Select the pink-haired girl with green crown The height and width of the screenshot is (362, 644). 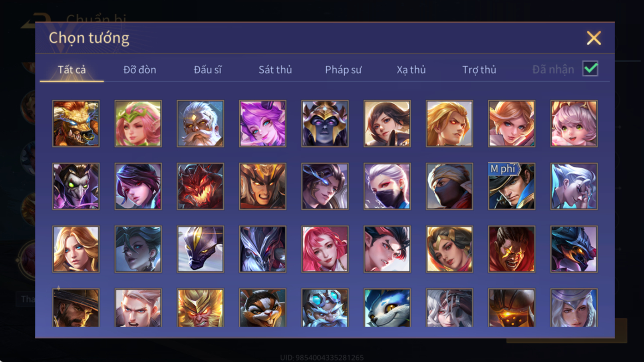138,123
